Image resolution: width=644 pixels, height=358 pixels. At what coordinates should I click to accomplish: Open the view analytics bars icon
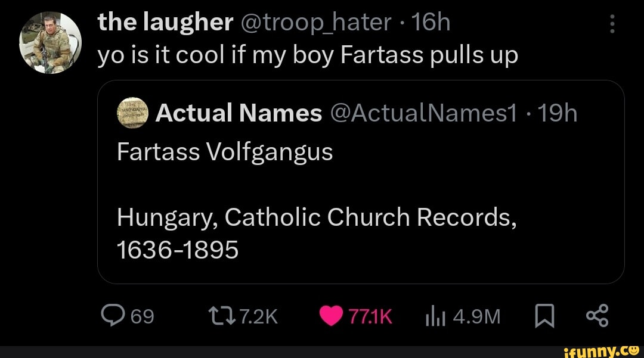pos(435,316)
